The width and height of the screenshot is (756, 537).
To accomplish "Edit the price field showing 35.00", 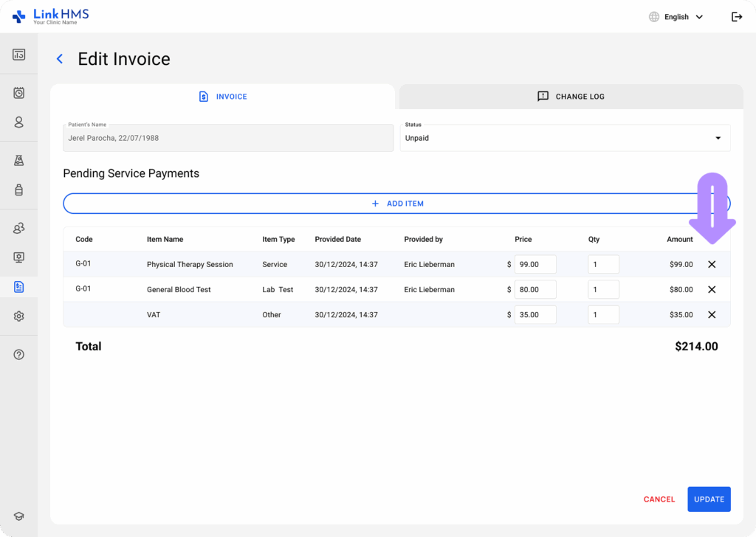I will click(x=535, y=314).
